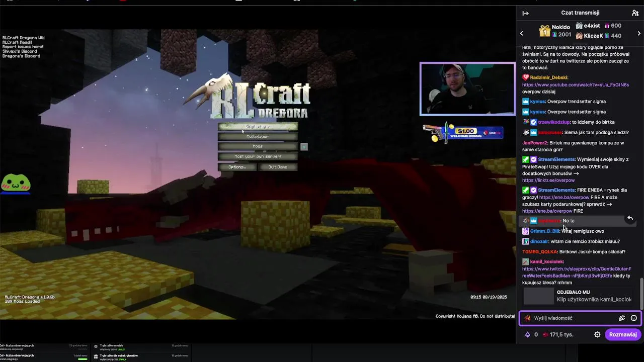Click the Quit Game button

(278, 167)
